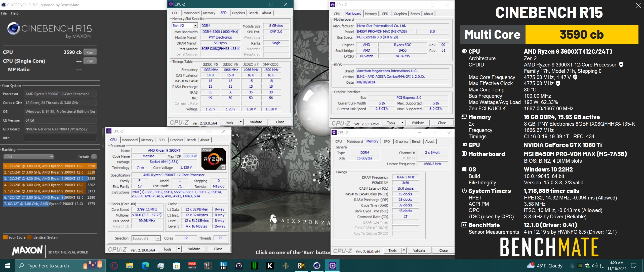This screenshot has width=644, height=272.
Task: Open the mixer sliders taskbar icon
Action: (x=208, y=266)
